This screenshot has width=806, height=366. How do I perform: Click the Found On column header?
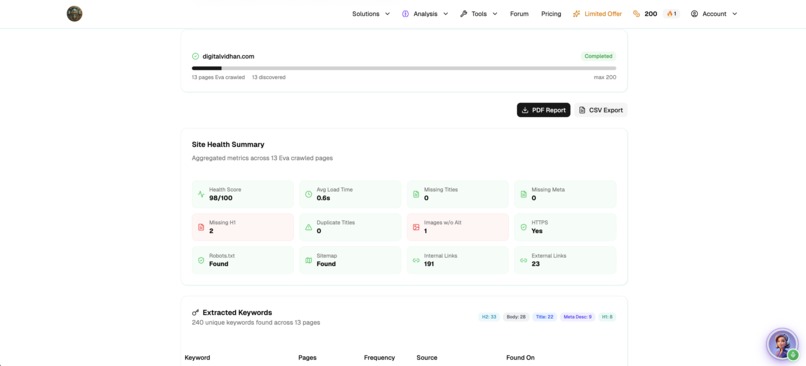pyautogui.click(x=520, y=357)
